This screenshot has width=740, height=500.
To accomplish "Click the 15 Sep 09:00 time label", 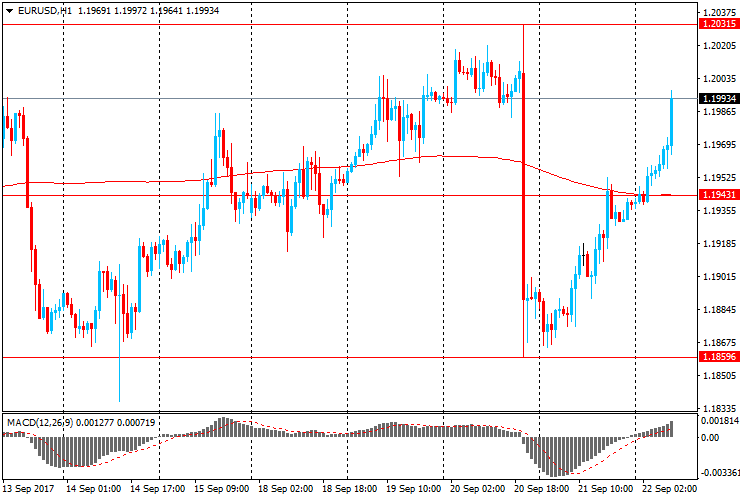I will point(222,489).
